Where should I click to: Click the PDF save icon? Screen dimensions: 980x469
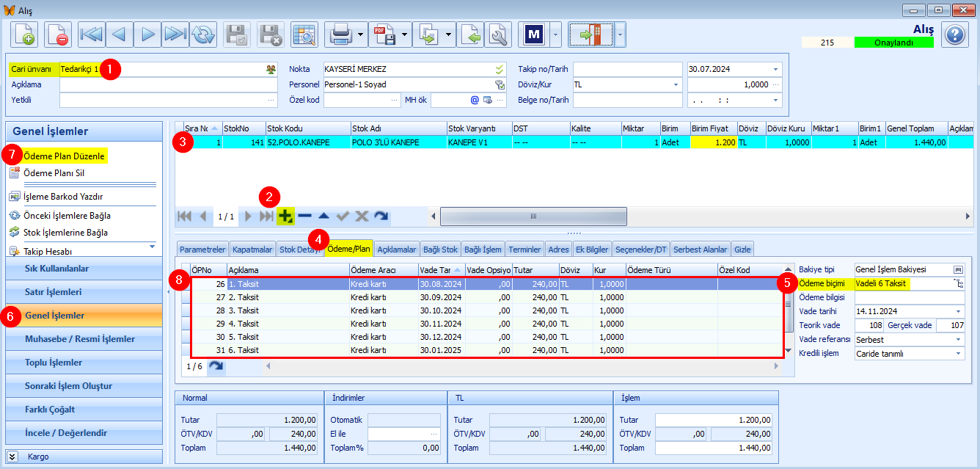[x=386, y=34]
